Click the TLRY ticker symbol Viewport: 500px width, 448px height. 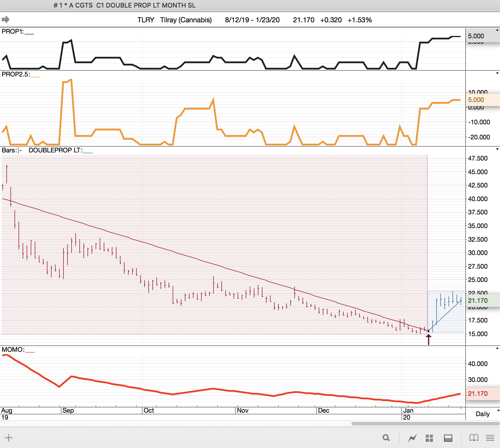[146, 20]
